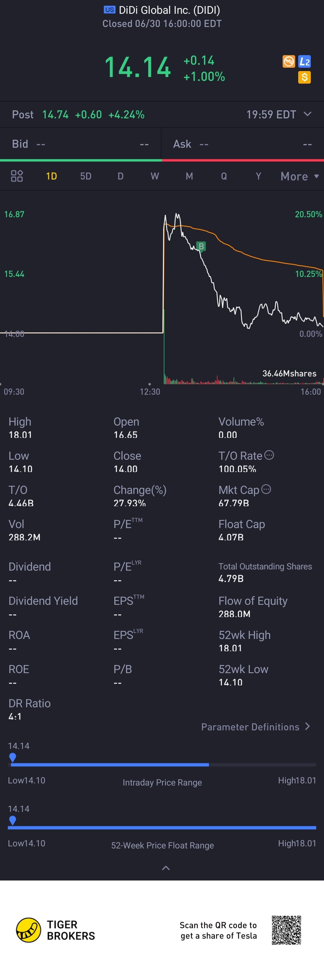Open the chart layout grid icon
This screenshot has height=980, width=324.
pos(17,176)
